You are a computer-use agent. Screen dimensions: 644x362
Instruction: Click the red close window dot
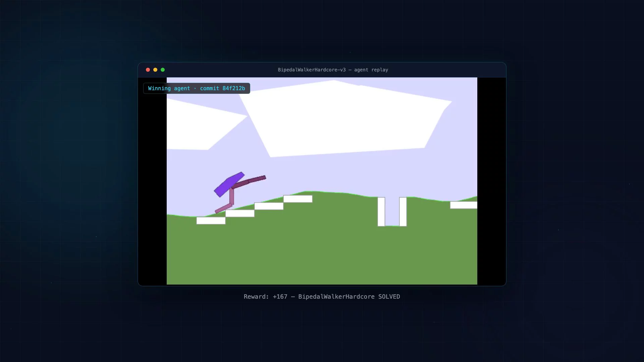coord(148,70)
